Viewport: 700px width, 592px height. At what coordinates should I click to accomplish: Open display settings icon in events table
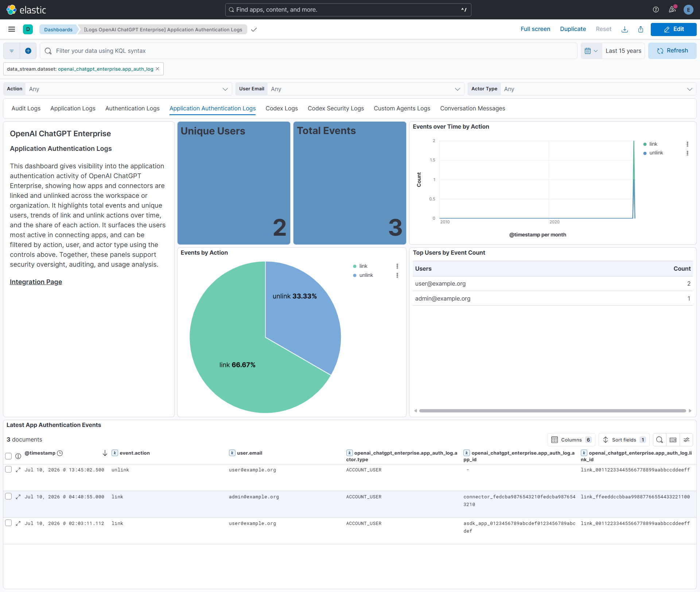point(687,440)
